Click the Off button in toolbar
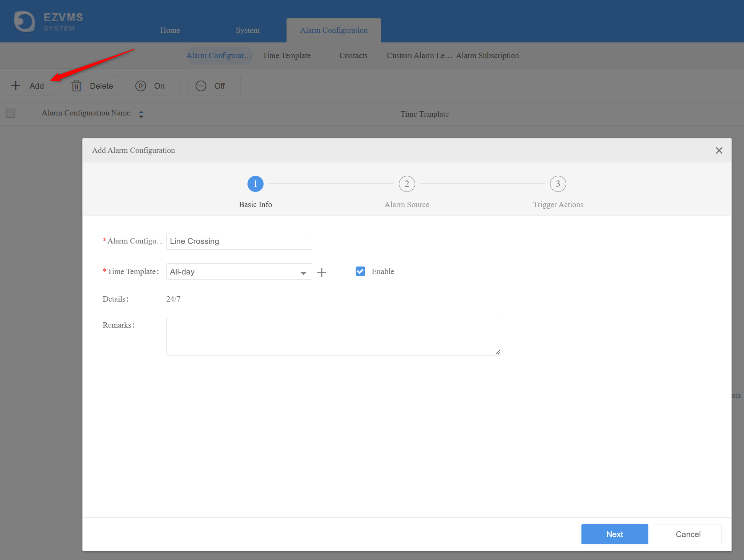The width and height of the screenshot is (744, 560). tap(214, 86)
